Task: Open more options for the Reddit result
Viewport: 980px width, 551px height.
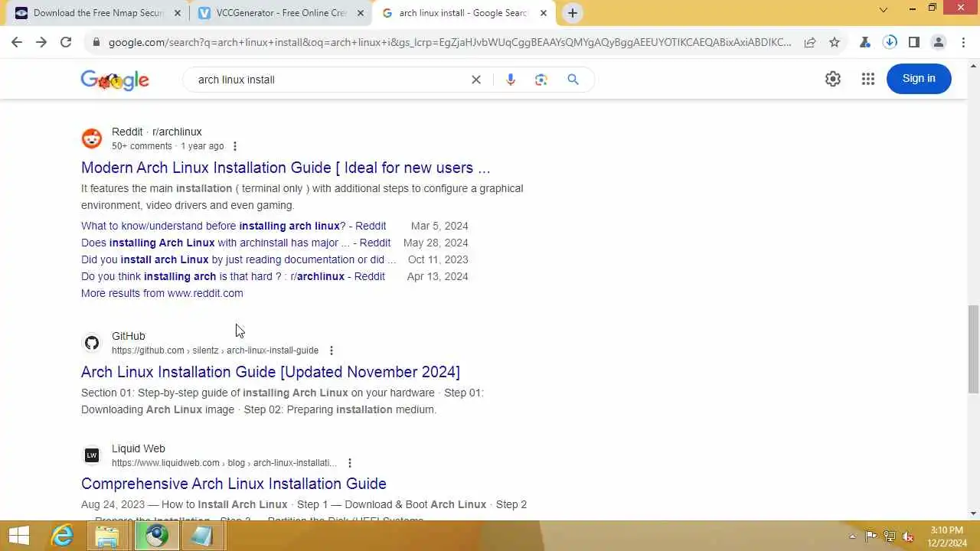Action: coord(235,146)
